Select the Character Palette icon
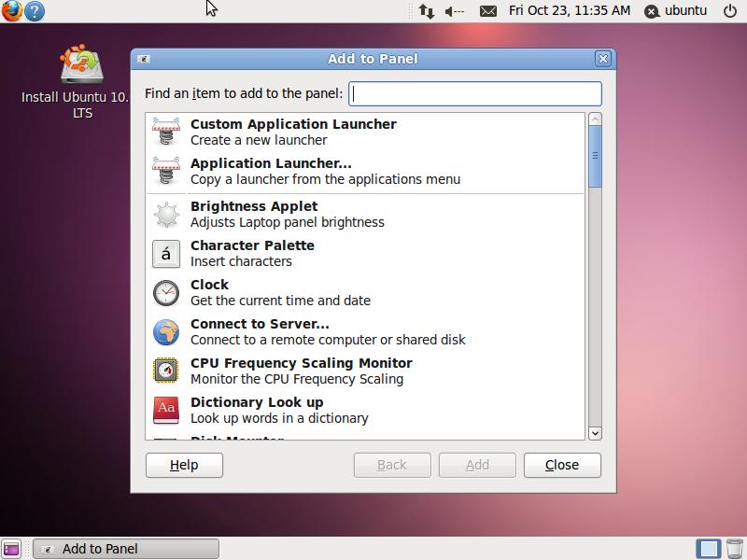This screenshot has width=747, height=560. tap(166, 254)
